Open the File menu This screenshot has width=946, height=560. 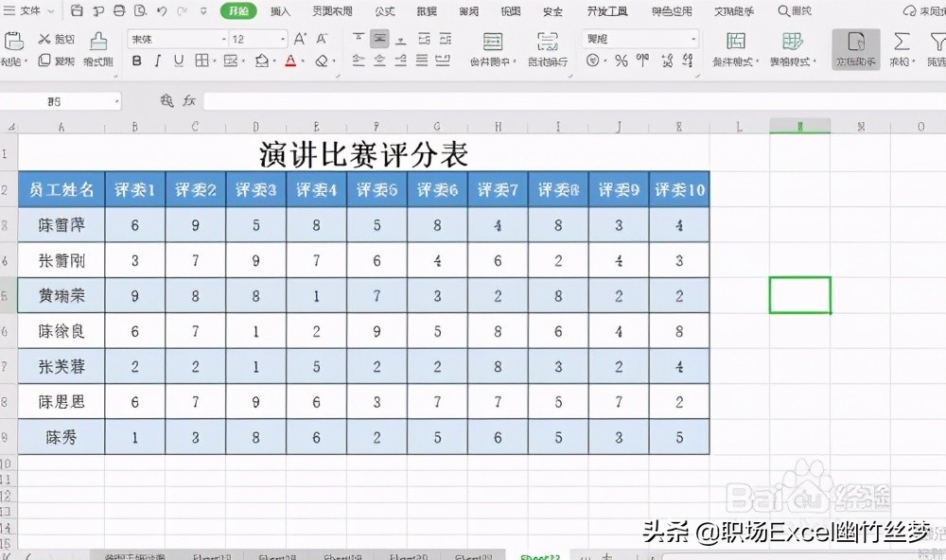coord(28,11)
